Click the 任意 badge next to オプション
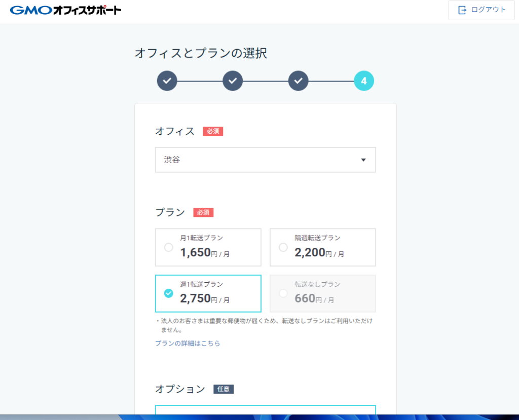 [x=224, y=389]
